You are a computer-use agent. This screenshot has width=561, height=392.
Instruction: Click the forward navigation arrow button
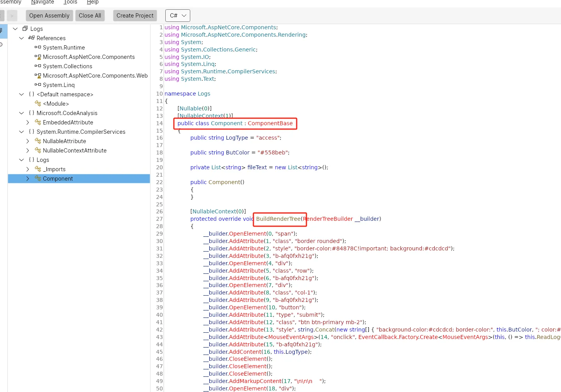point(12,16)
